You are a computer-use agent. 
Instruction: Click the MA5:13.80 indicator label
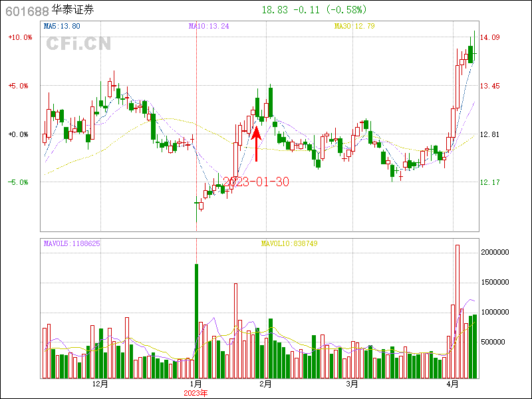click(62, 26)
